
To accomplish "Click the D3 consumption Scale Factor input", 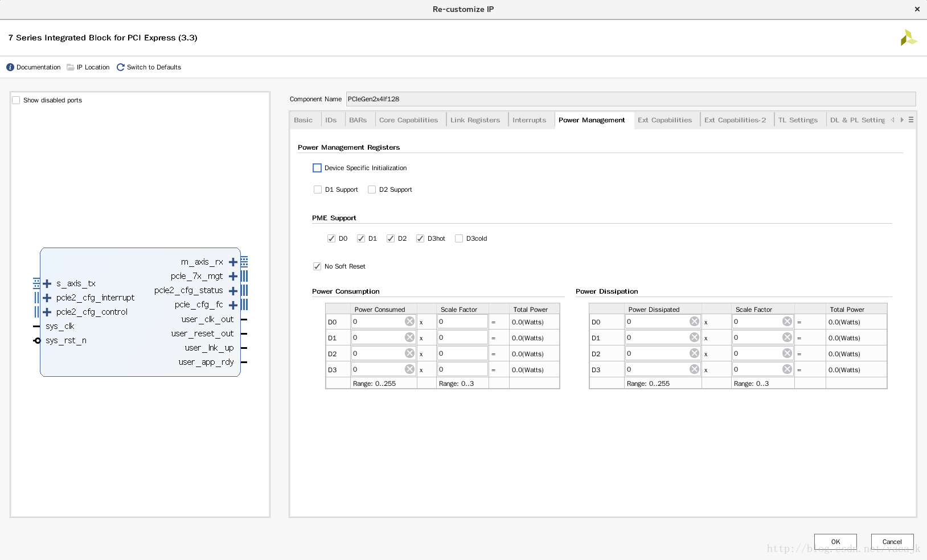I will [x=462, y=369].
